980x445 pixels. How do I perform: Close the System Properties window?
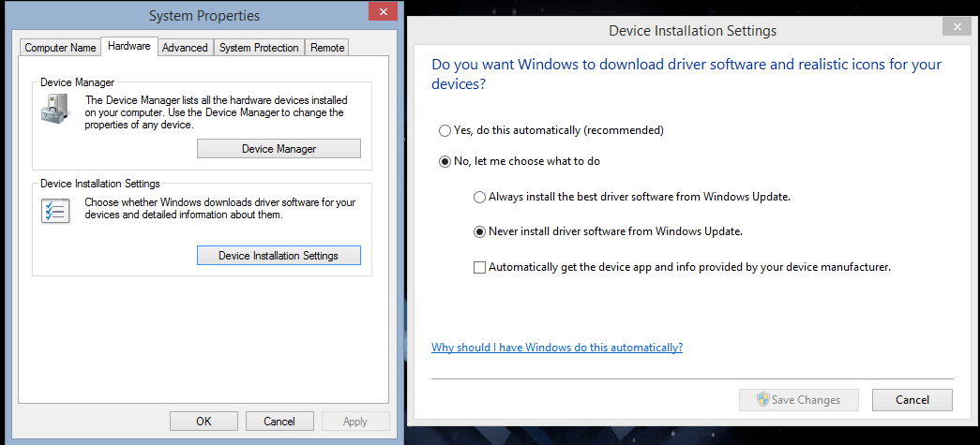(384, 11)
